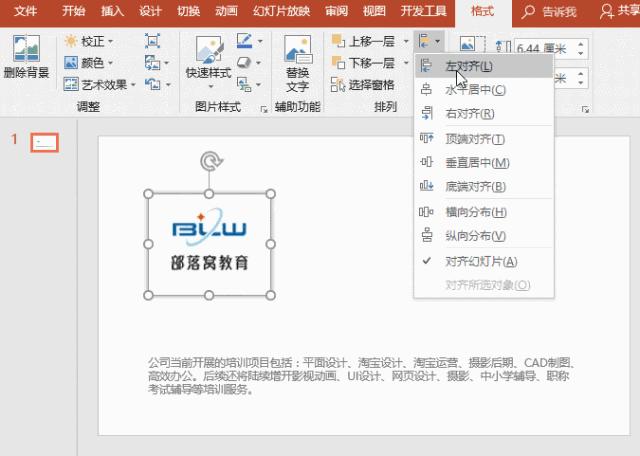Click the rotation handle above the logo
The width and height of the screenshot is (640, 456).
pyautogui.click(x=211, y=161)
